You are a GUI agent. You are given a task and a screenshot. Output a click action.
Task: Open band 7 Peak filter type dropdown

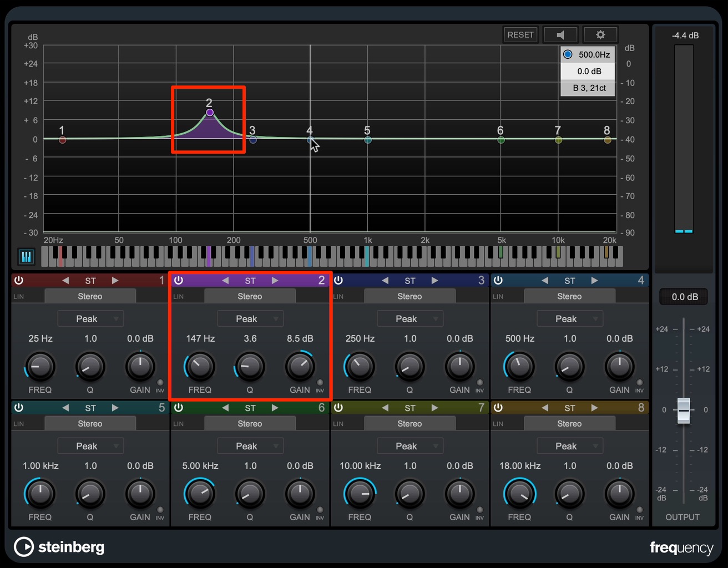(x=410, y=446)
